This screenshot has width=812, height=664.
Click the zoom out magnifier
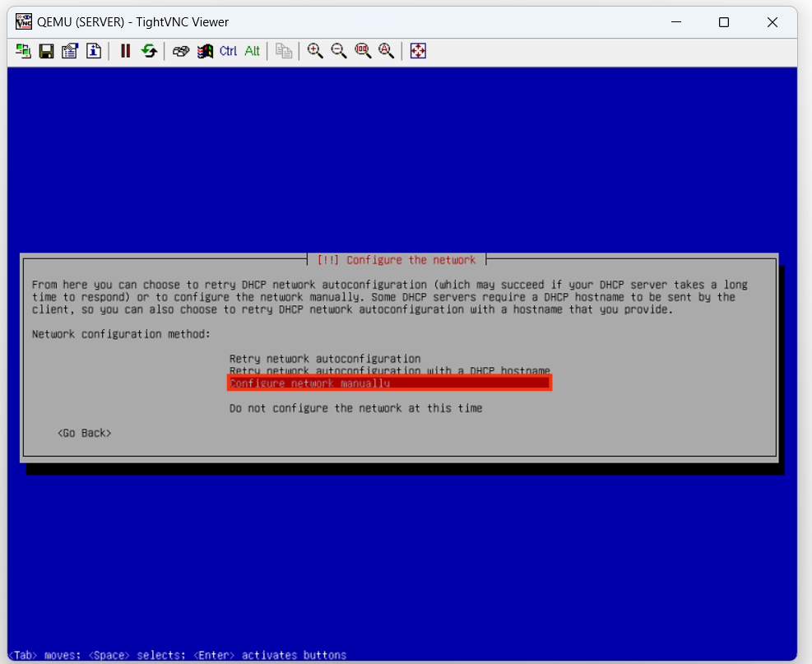click(x=339, y=51)
